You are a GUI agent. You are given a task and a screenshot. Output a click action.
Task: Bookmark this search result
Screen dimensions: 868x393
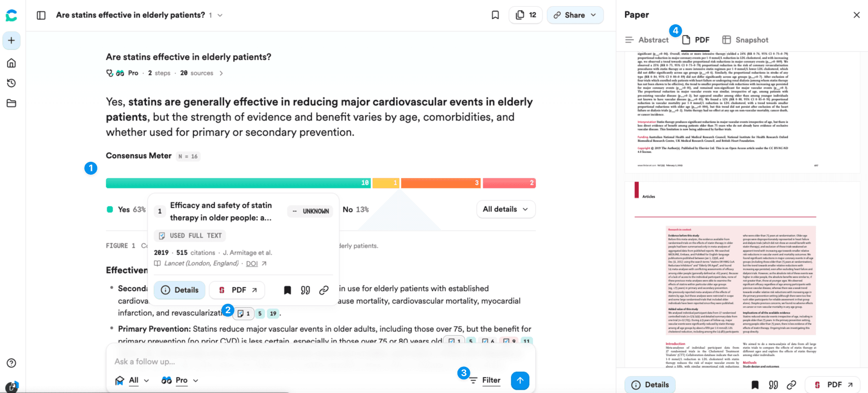click(495, 15)
